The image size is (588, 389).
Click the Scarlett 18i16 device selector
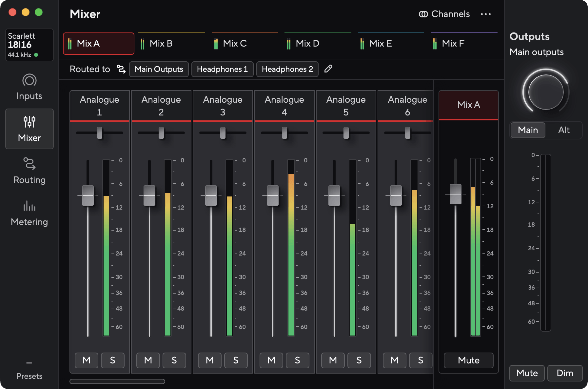[x=29, y=45]
